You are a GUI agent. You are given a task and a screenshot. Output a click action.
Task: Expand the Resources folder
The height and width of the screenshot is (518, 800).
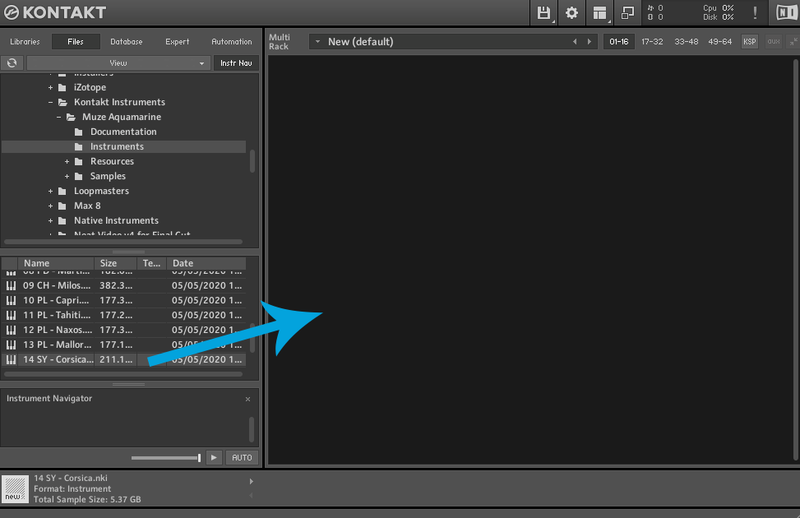pyautogui.click(x=67, y=162)
